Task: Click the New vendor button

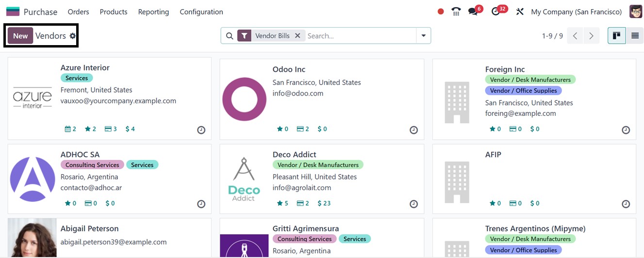Action: (x=20, y=36)
